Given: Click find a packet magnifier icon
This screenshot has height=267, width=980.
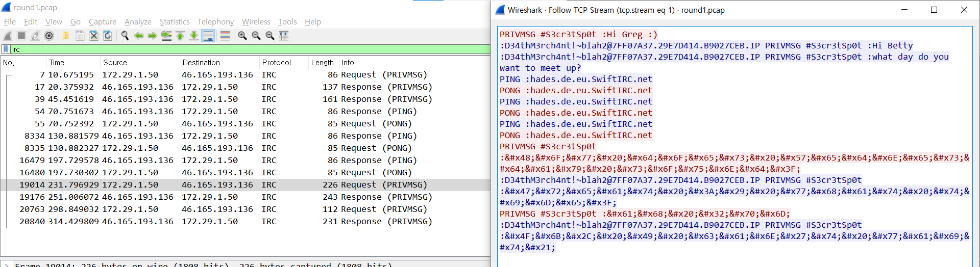Looking at the screenshot, I should (125, 36).
